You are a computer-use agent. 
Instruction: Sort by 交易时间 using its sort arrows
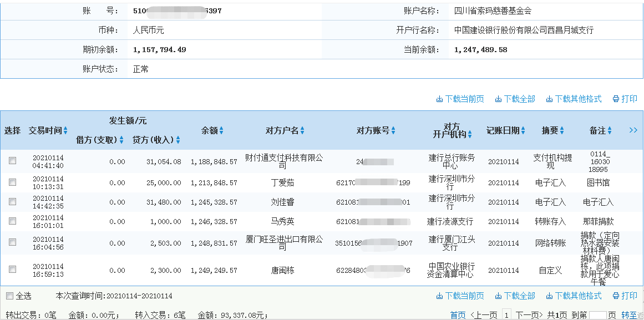point(64,131)
